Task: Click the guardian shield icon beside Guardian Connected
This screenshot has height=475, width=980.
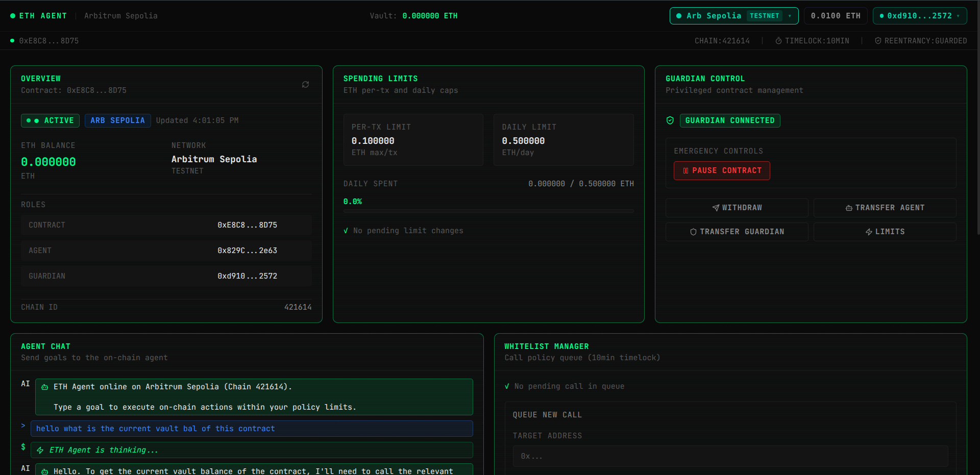Action: point(670,120)
